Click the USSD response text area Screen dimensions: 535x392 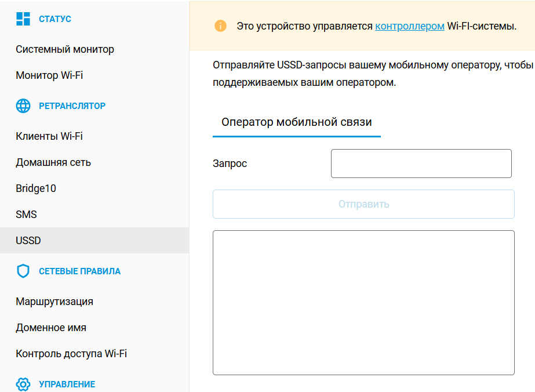coord(363,302)
